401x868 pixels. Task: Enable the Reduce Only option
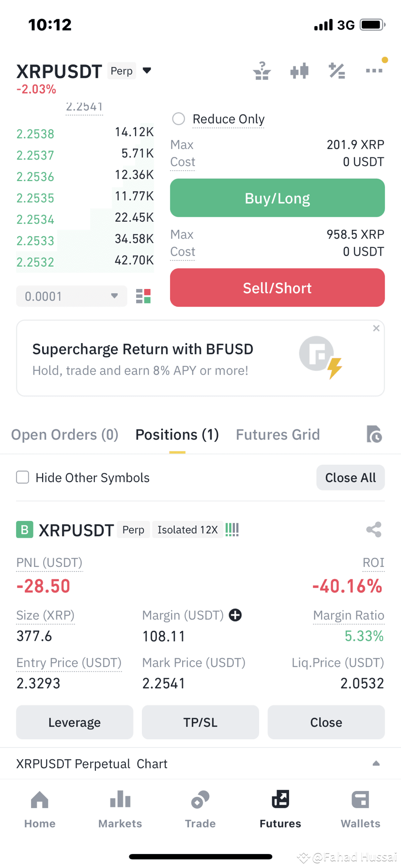(x=179, y=119)
